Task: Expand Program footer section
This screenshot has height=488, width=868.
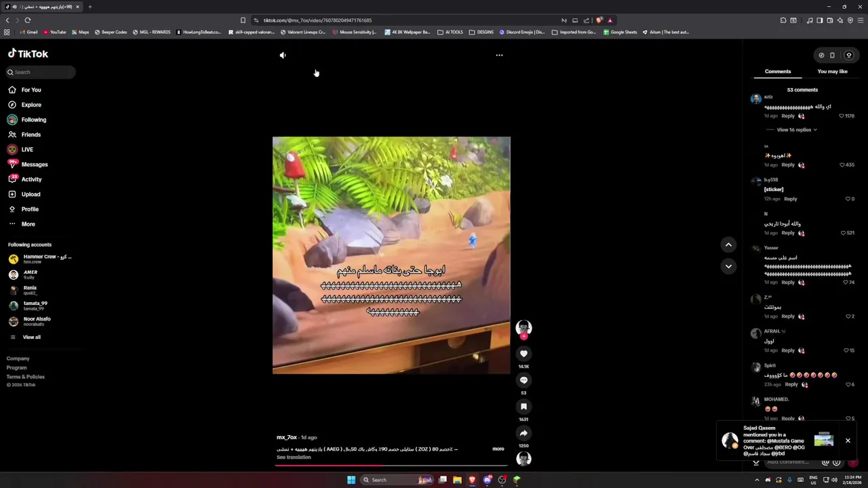Action: click(17, 367)
